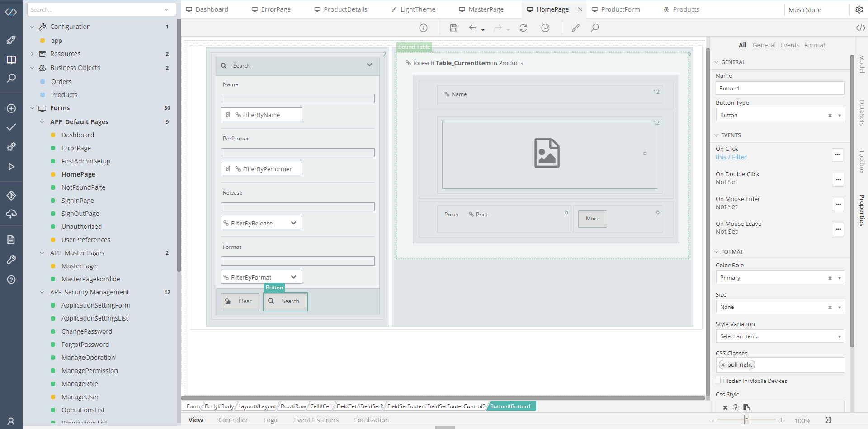Viewport: 868px width, 429px height.
Task: Click the Run/preview play icon in the sidebar
Action: (11, 167)
